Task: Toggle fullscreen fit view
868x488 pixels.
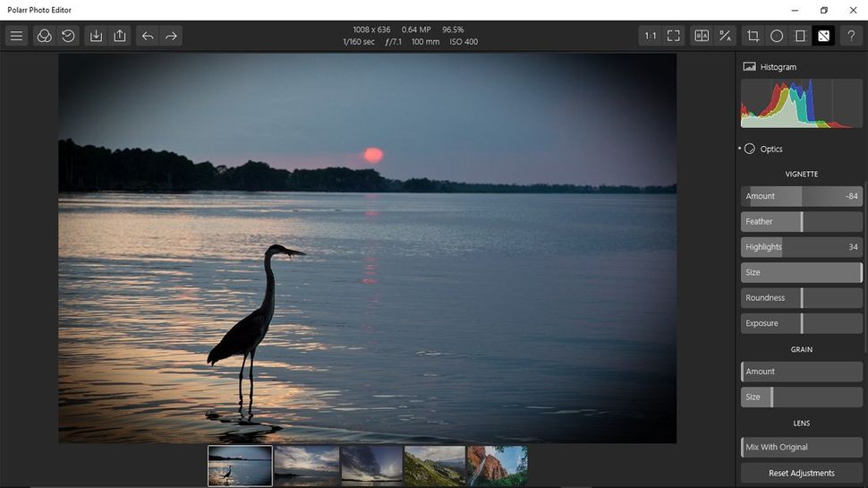Action: point(674,36)
